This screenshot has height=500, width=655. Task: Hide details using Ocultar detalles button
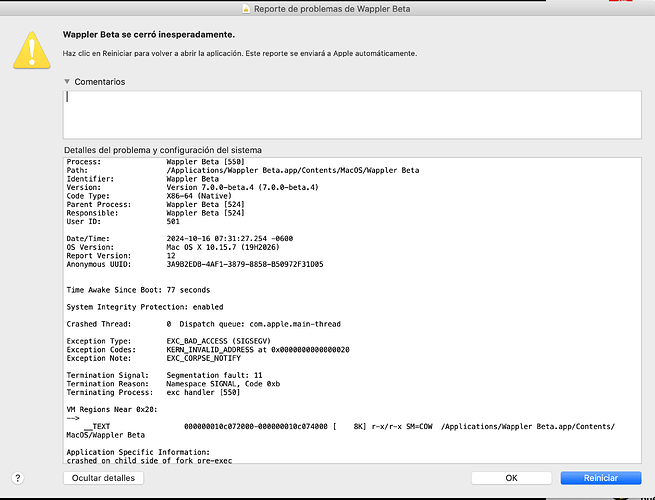(104, 478)
